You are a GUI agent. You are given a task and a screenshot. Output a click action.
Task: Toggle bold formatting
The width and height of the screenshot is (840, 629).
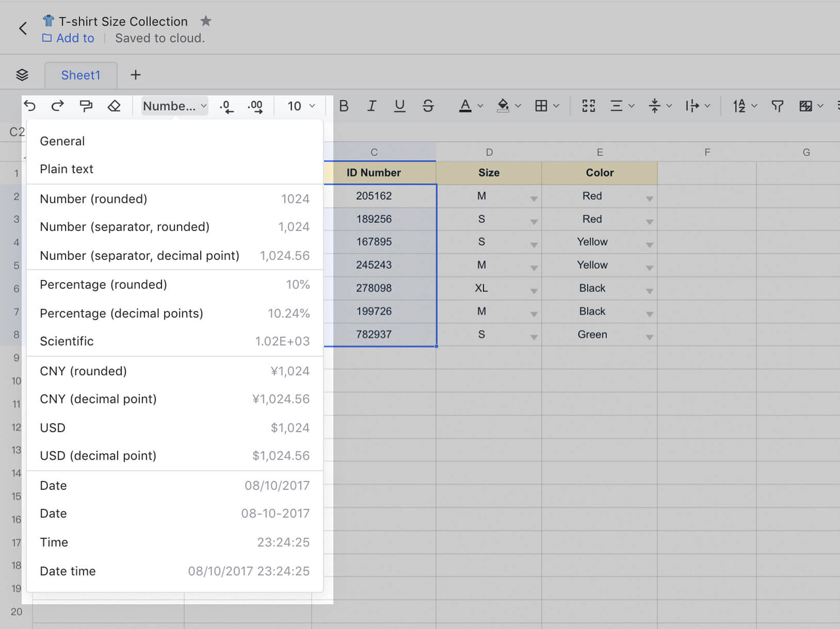pos(344,106)
